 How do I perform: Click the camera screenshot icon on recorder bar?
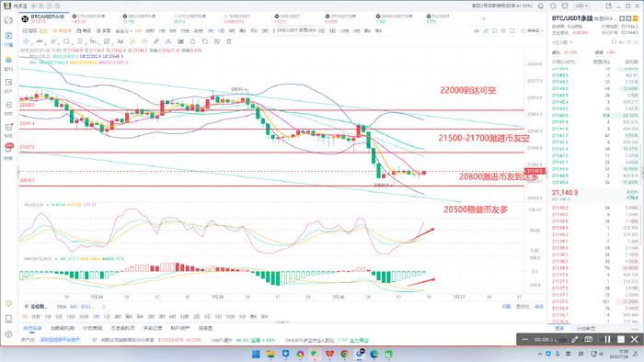click(588, 339)
